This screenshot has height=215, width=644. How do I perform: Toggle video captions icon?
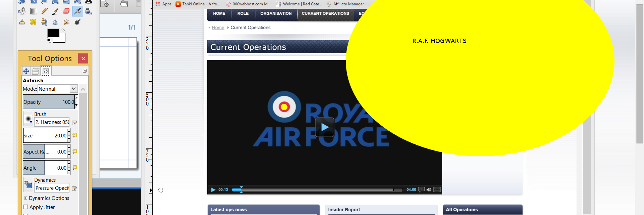click(x=421, y=189)
